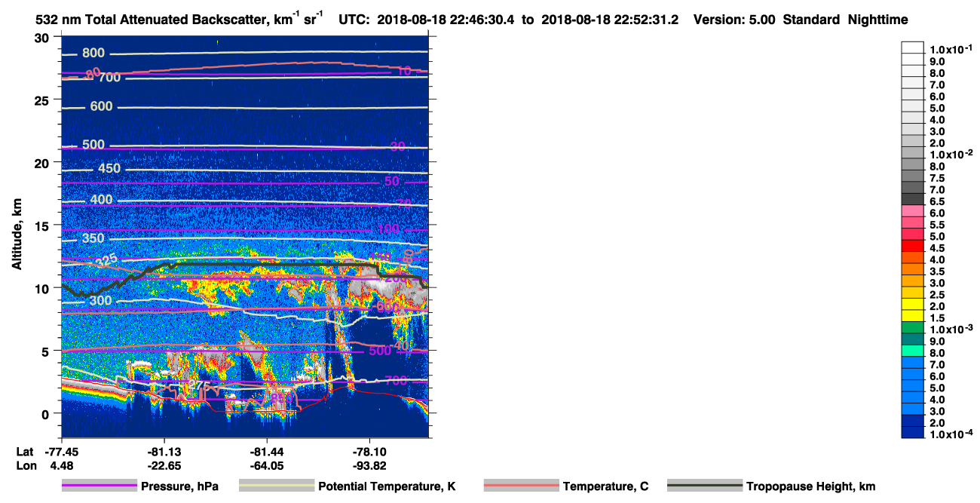Click the latitude value -81.44
980x503 pixels.
tap(267, 451)
